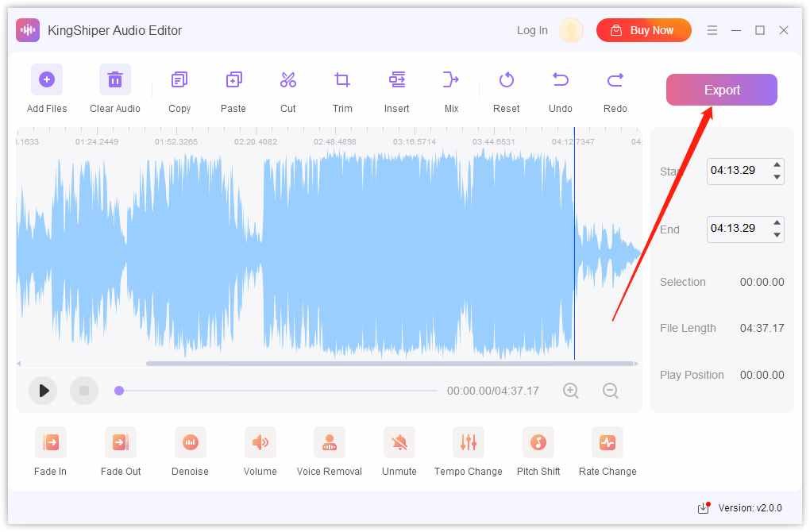Apply the Fade In effect
810x532 pixels.
[x=51, y=442]
